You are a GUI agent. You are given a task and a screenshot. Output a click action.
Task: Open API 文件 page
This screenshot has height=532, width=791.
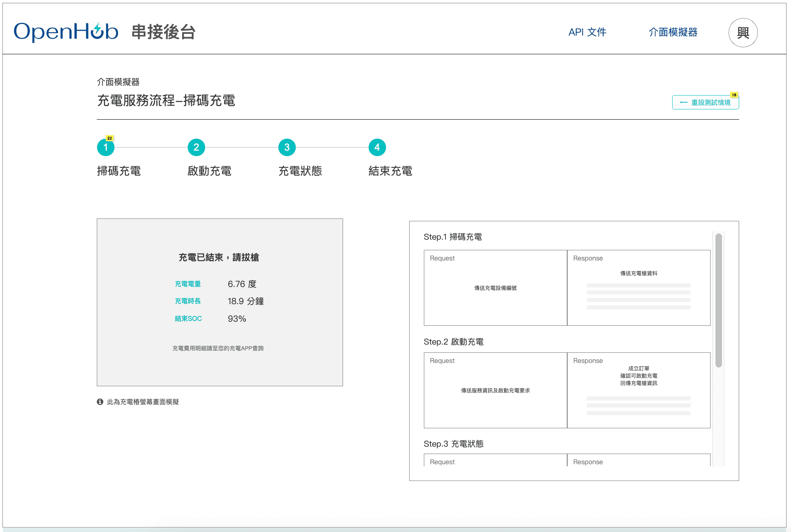[587, 32]
